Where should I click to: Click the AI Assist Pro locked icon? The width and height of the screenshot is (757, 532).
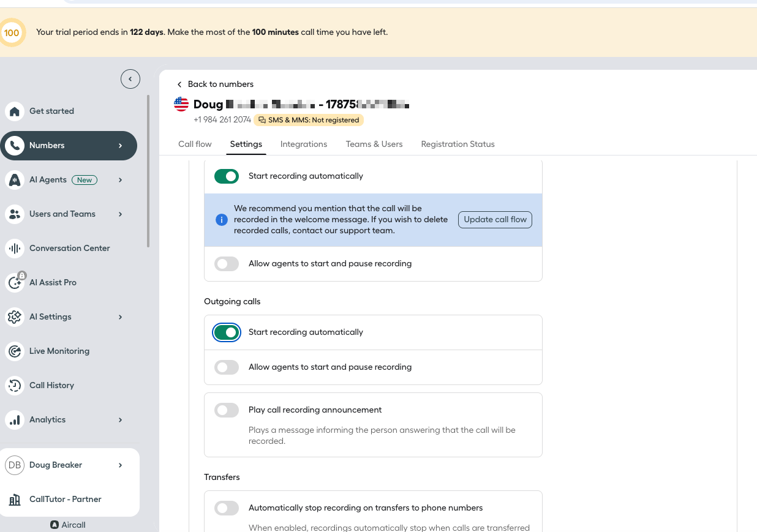point(15,282)
